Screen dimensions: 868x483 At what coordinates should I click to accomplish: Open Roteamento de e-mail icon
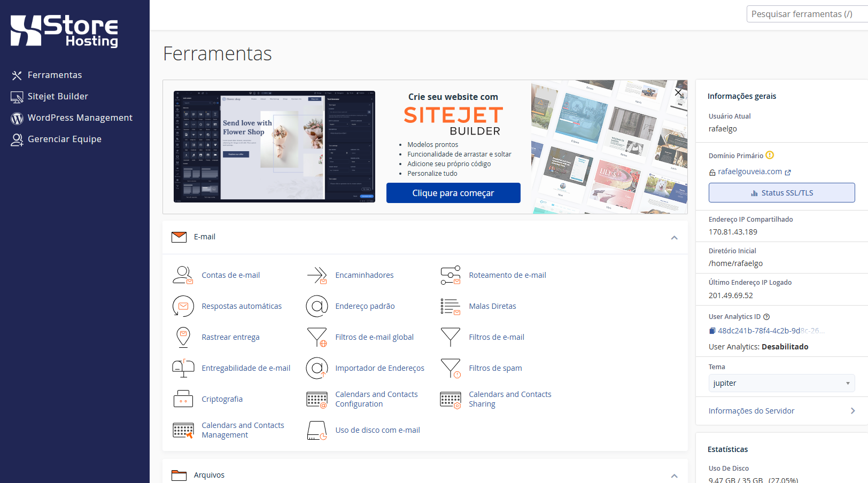point(450,275)
